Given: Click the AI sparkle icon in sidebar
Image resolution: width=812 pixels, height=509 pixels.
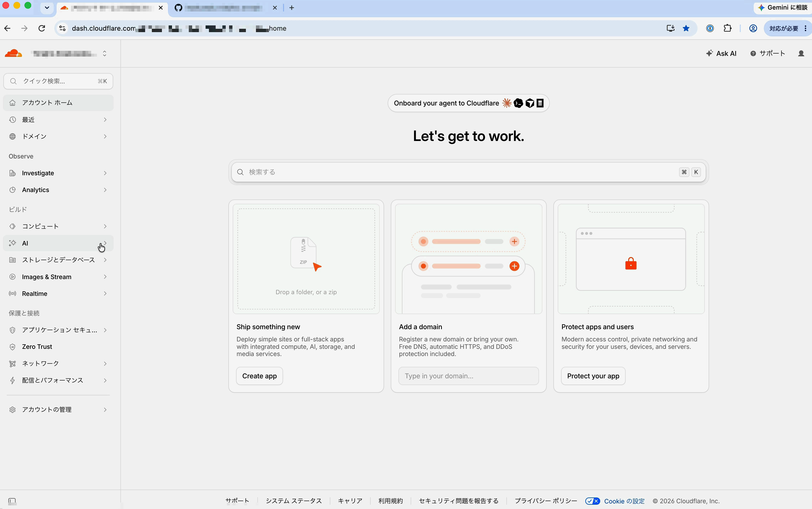Looking at the screenshot, I should pyautogui.click(x=12, y=243).
